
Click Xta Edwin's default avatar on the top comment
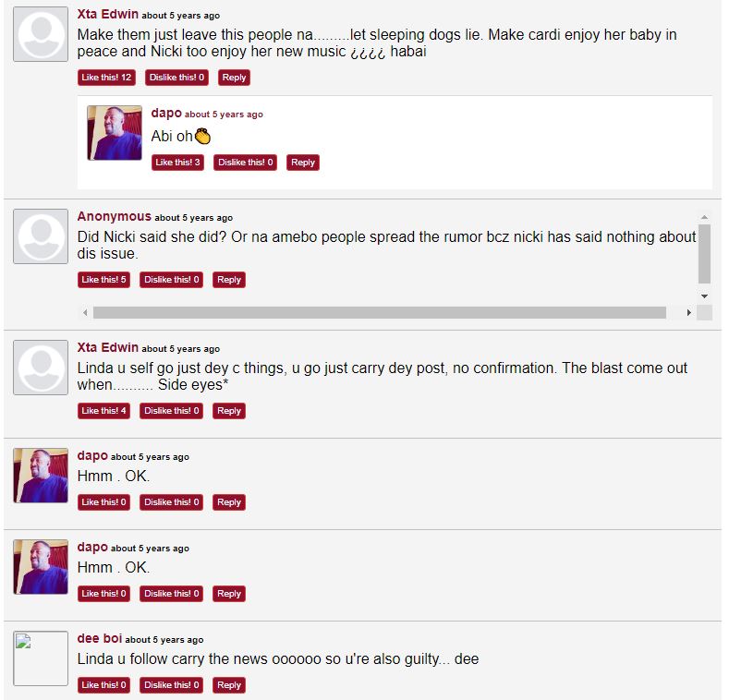[x=41, y=34]
